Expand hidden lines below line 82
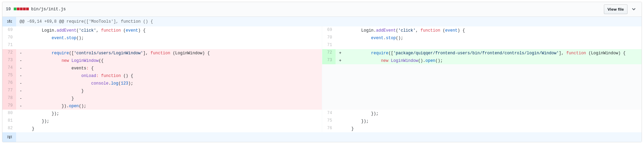The width and height of the screenshot is (644, 144). point(9,137)
